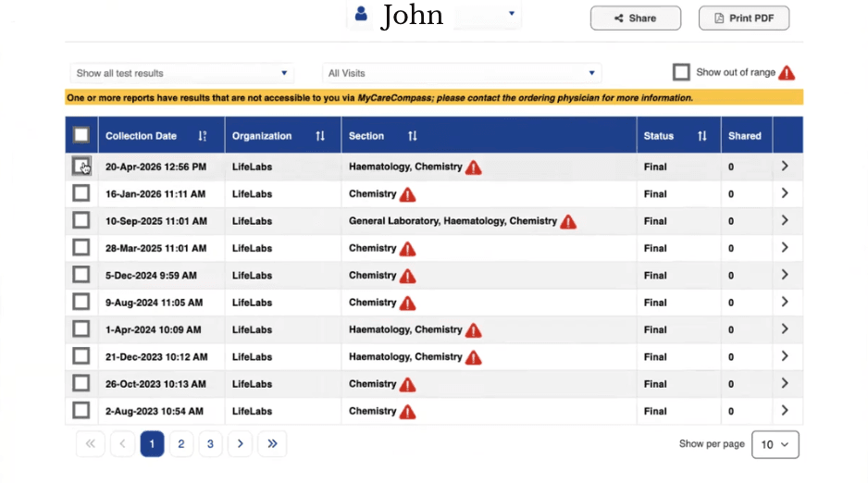Click the warning icon on 2-Aug-2023 row
This screenshot has height=483, width=868.
click(x=407, y=412)
